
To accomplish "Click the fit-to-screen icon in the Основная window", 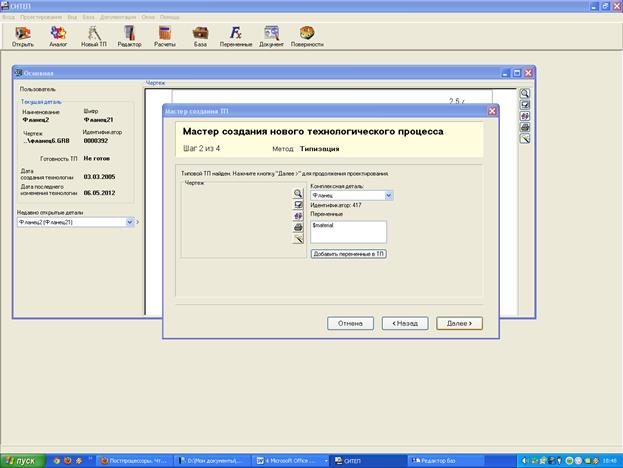I will click(x=525, y=105).
